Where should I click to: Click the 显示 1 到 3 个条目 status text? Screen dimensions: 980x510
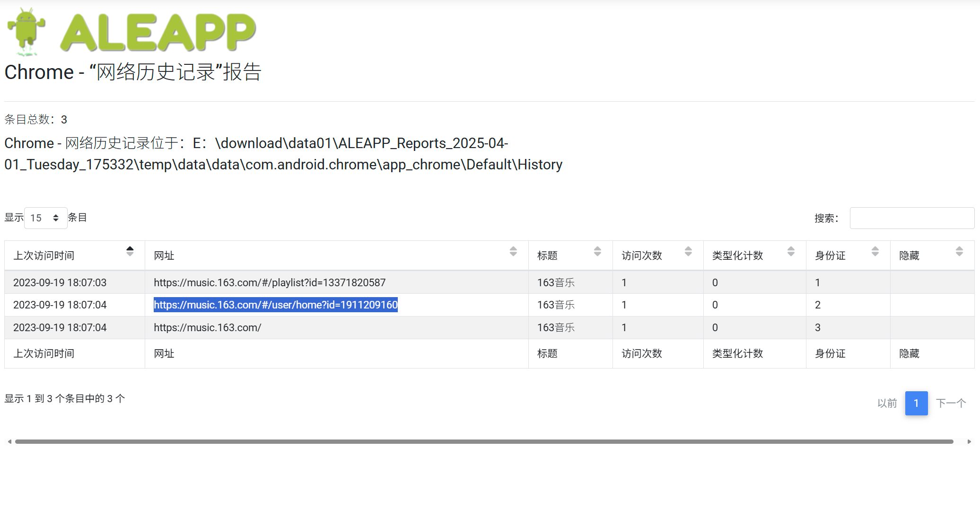(x=65, y=398)
